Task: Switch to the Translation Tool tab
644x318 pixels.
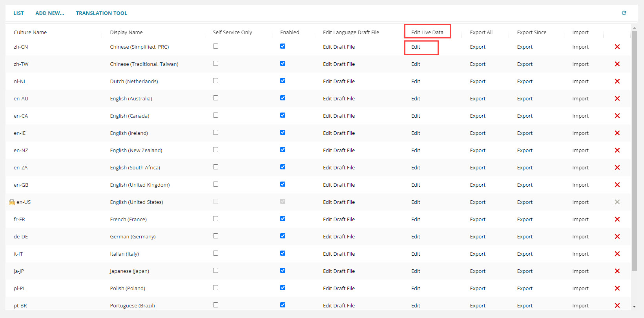Action: [101, 13]
